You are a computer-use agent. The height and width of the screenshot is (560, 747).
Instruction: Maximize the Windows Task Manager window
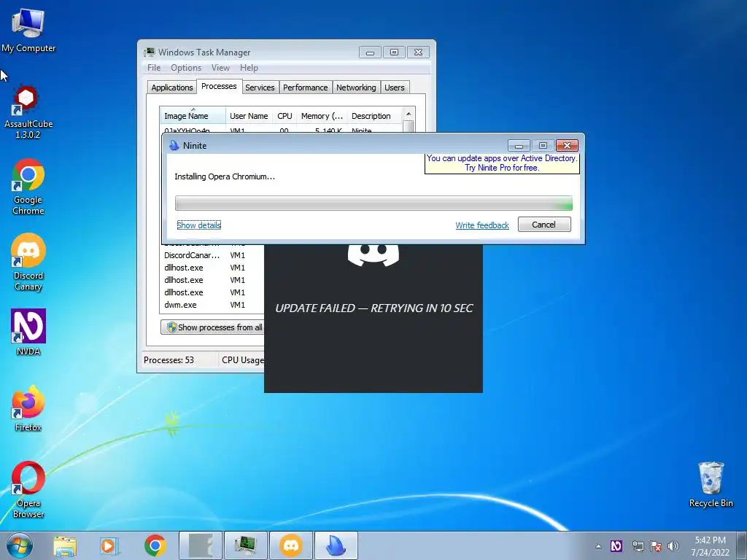tap(394, 52)
